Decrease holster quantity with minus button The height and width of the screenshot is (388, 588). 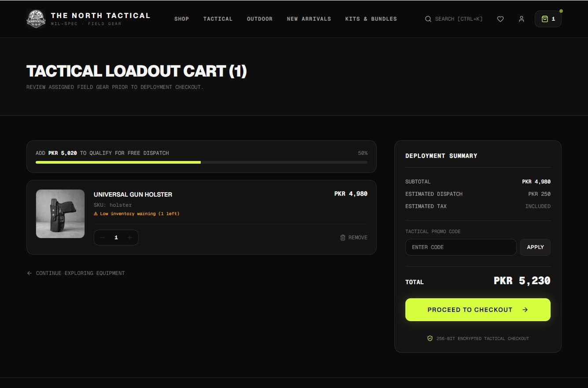coord(103,238)
